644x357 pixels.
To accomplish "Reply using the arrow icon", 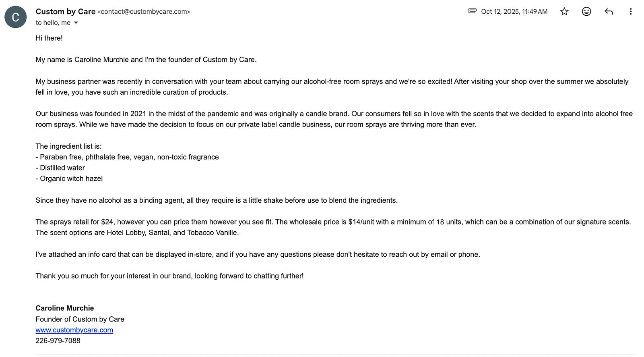I will pos(609,11).
